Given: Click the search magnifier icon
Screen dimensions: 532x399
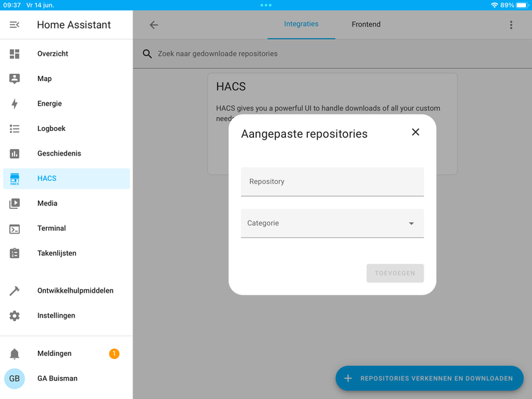Looking at the screenshot, I should (x=147, y=54).
